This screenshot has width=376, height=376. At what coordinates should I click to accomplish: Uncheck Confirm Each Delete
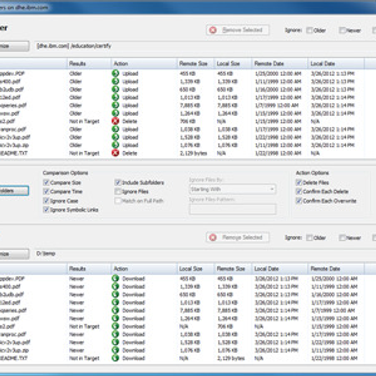coord(299,192)
